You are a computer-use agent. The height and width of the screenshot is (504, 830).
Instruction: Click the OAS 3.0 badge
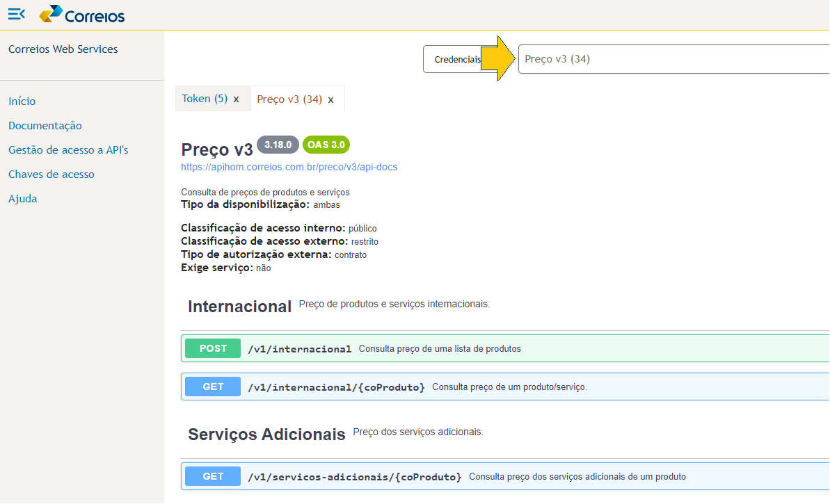click(x=326, y=145)
